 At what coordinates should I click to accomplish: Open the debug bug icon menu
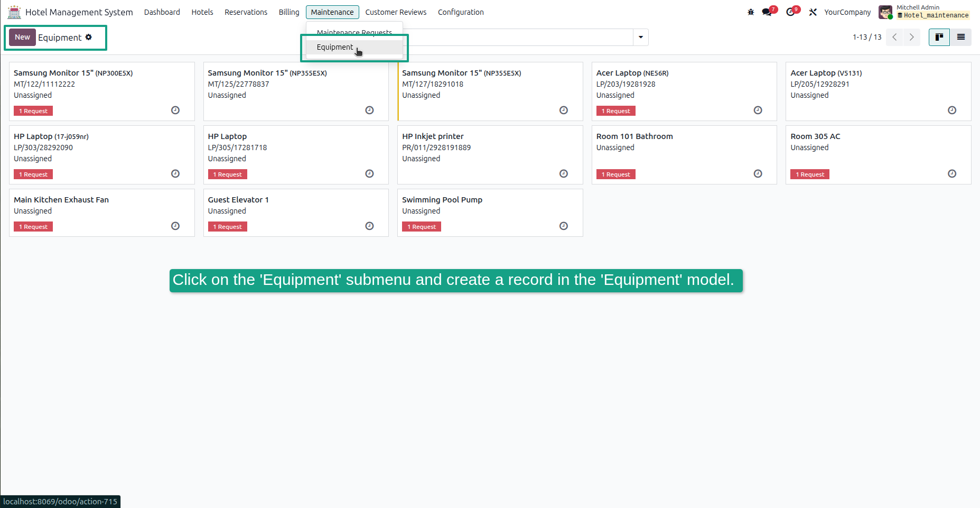[x=751, y=12]
